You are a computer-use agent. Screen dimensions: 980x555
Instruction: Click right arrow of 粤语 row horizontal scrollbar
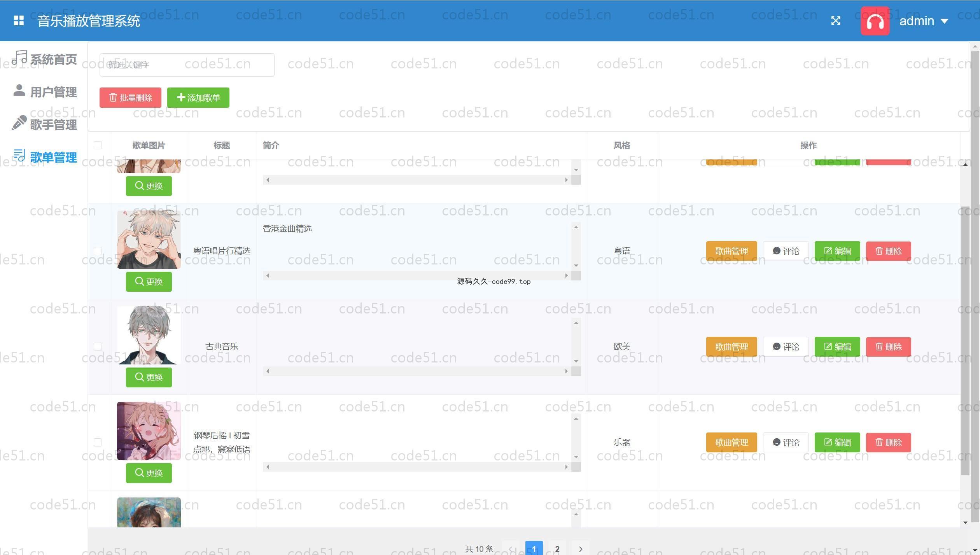[567, 276]
